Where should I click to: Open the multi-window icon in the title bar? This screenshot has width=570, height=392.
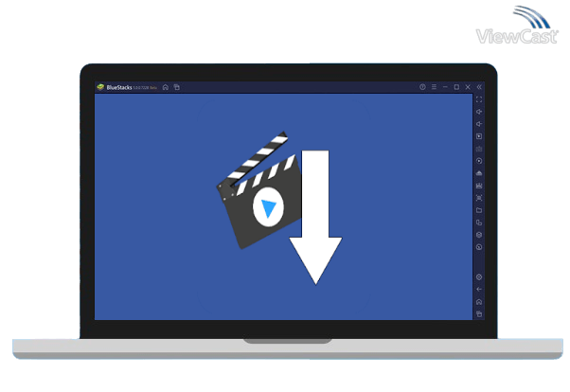pyautogui.click(x=177, y=87)
